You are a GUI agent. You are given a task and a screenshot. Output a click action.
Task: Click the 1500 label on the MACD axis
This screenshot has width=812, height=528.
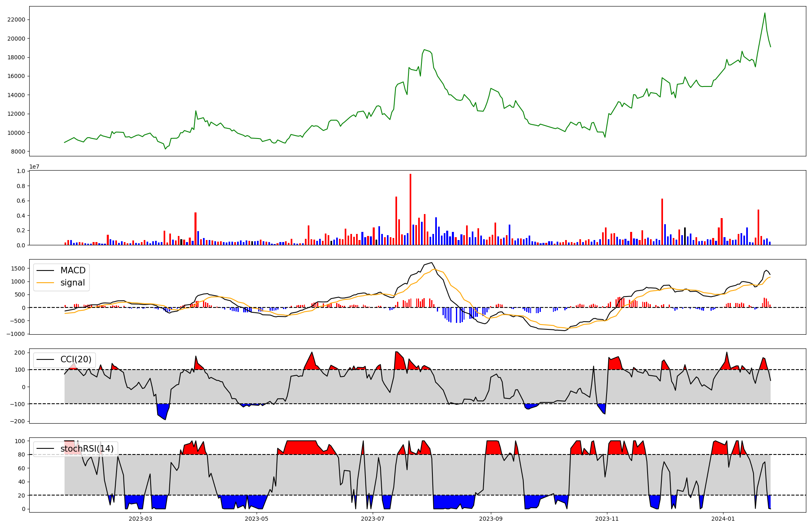pyautogui.click(x=18, y=268)
